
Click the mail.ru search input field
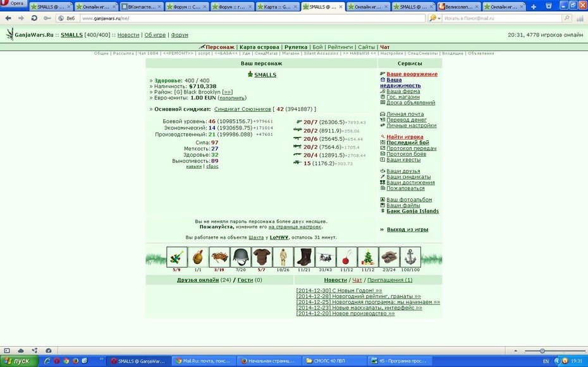coord(502,18)
